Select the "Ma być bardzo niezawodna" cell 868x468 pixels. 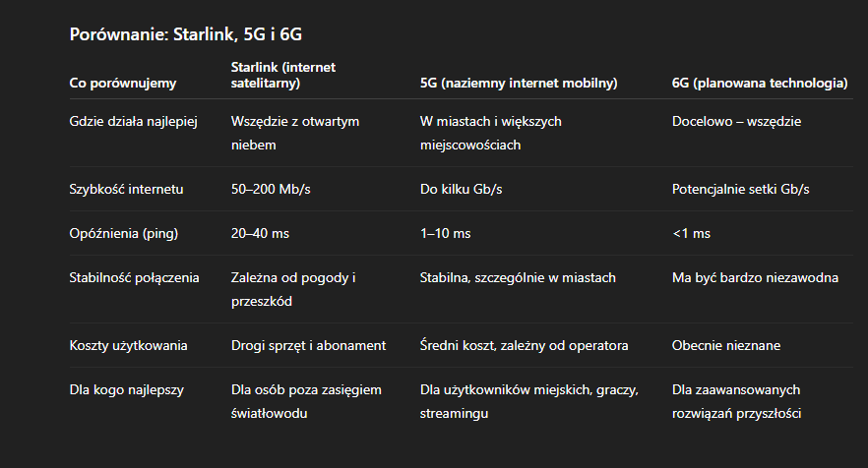755,277
